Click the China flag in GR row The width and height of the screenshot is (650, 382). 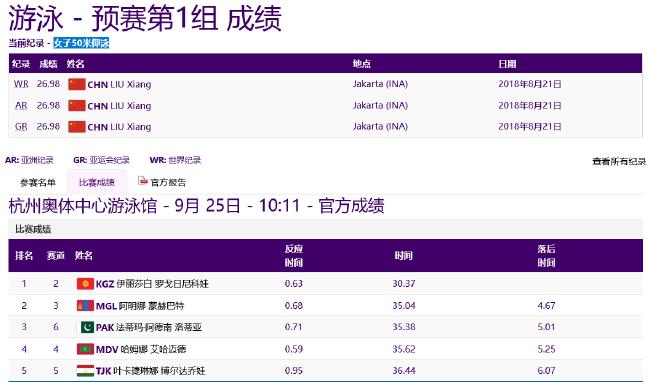click(x=77, y=127)
